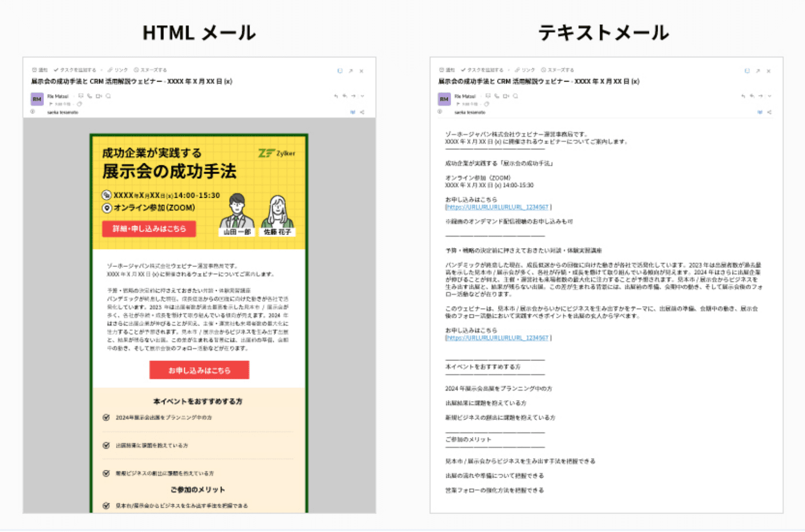The image size is (805, 532).
Task: Open more actions chevron beside forward in text mail
Action: click(769, 96)
